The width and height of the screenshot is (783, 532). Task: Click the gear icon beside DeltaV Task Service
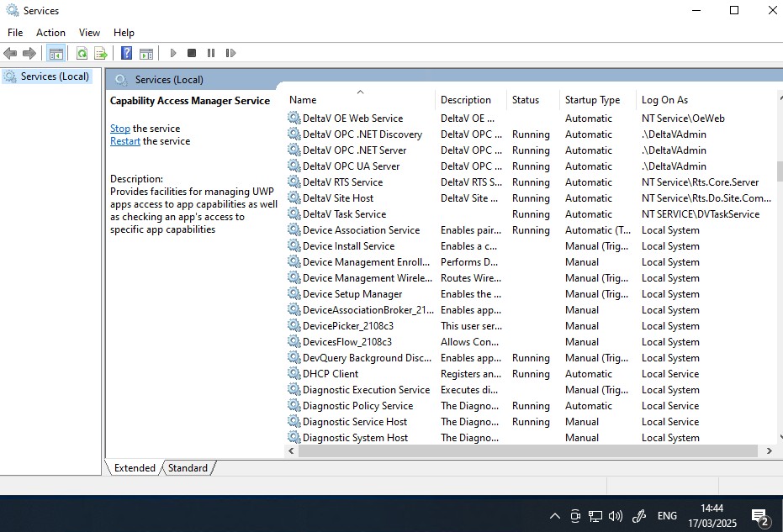click(x=294, y=213)
